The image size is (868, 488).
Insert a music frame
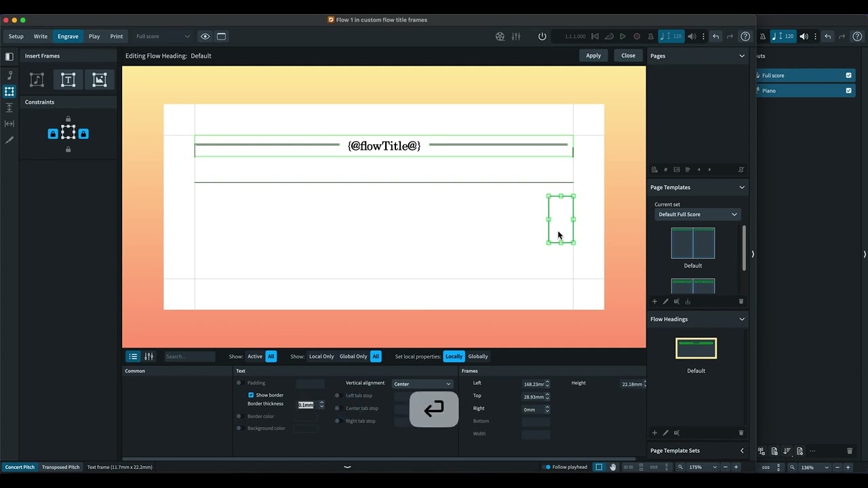[37, 80]
